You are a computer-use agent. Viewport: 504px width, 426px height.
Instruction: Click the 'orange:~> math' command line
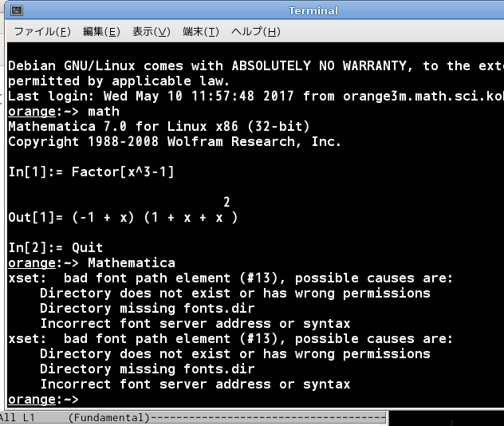pyautogui.click(x=64, y=112)
